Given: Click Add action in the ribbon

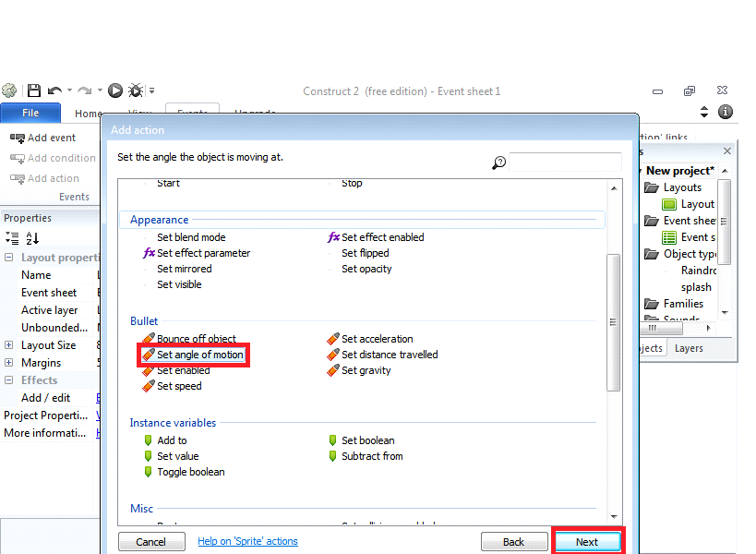Looking at the screenshot, I should [44, 178].
